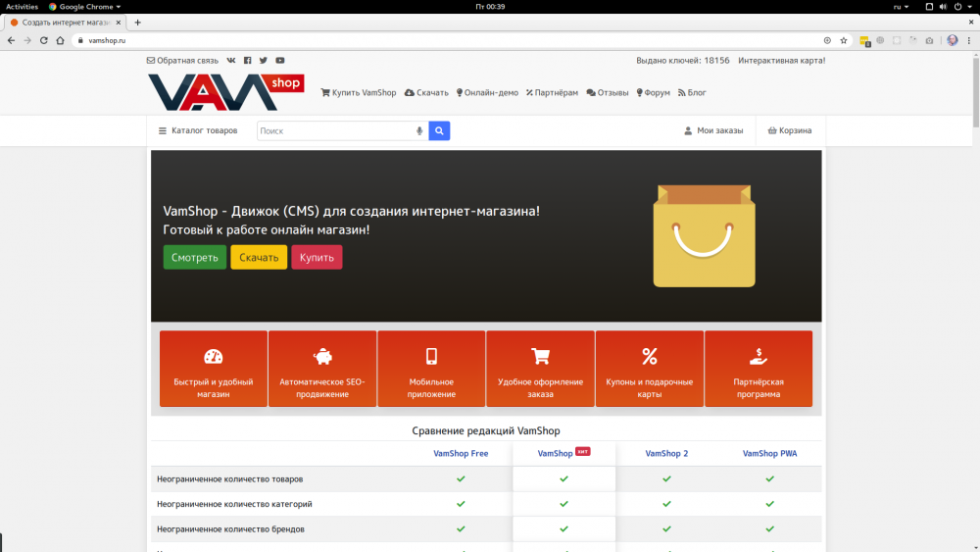The image size is (980, 552).
Task: Open the ru keyboard layout dropdown
Action: 901,6
